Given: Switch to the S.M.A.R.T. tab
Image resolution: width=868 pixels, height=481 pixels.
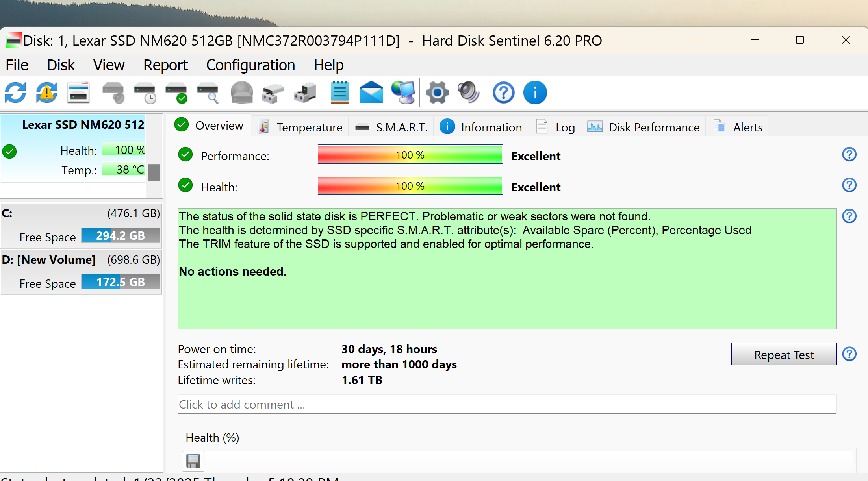Looking at the screenshot, I should [x=391, y=127].
